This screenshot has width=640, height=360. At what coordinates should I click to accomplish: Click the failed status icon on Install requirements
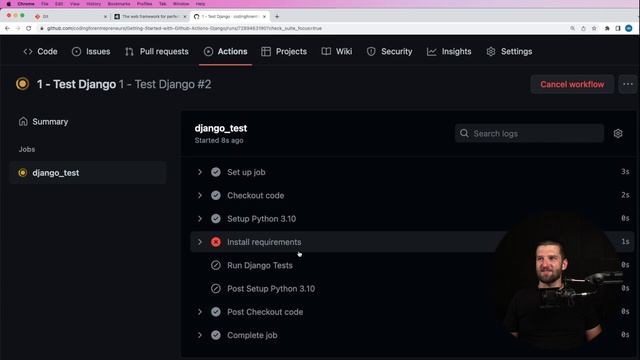(216, 242)
